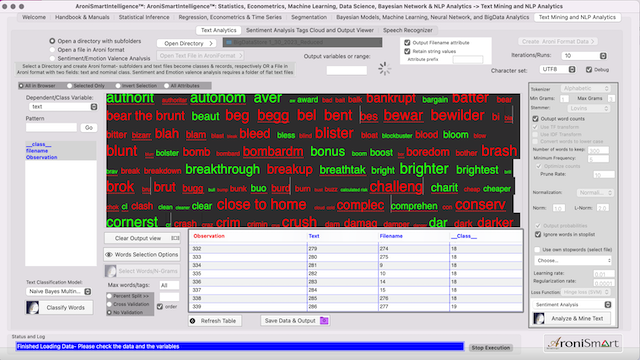Click the icon on Clear Output view button
Screen dimensions: 640x360
point(175,238)
